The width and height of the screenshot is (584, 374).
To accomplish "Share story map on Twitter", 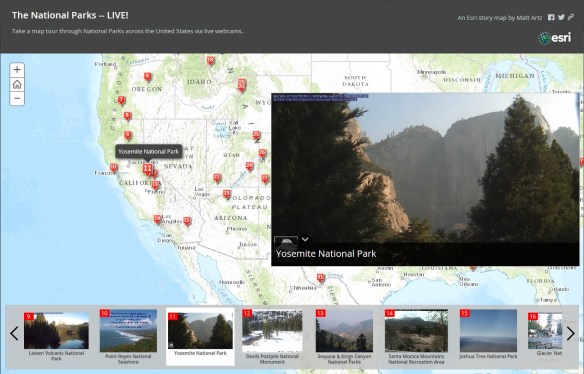I will pyautogui.click(x=561, y=17).
